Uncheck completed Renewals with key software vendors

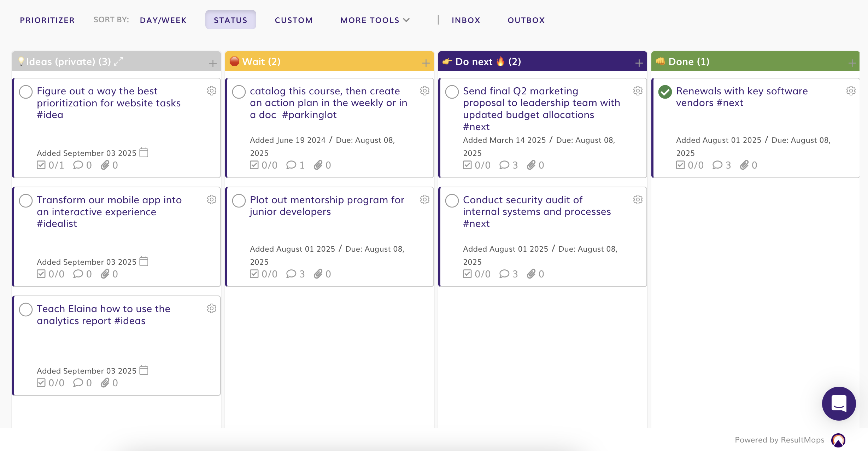pyautogui.click(x=665, y=92)
